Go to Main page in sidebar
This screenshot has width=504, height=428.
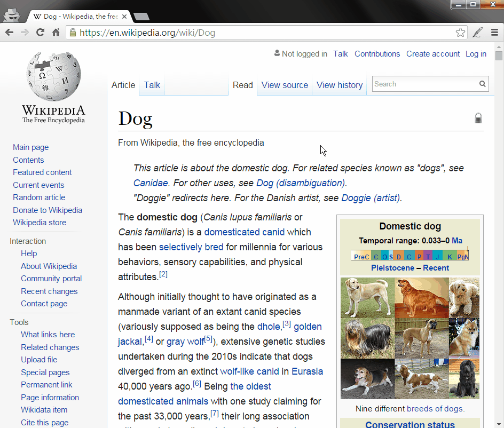point(30,147)
